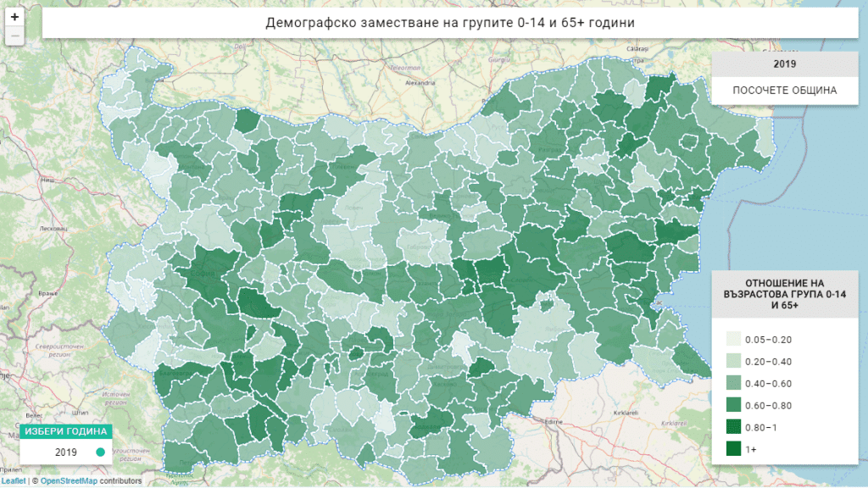
Task: Zoom in with the plus button
Action: click(x=14, y=17)
